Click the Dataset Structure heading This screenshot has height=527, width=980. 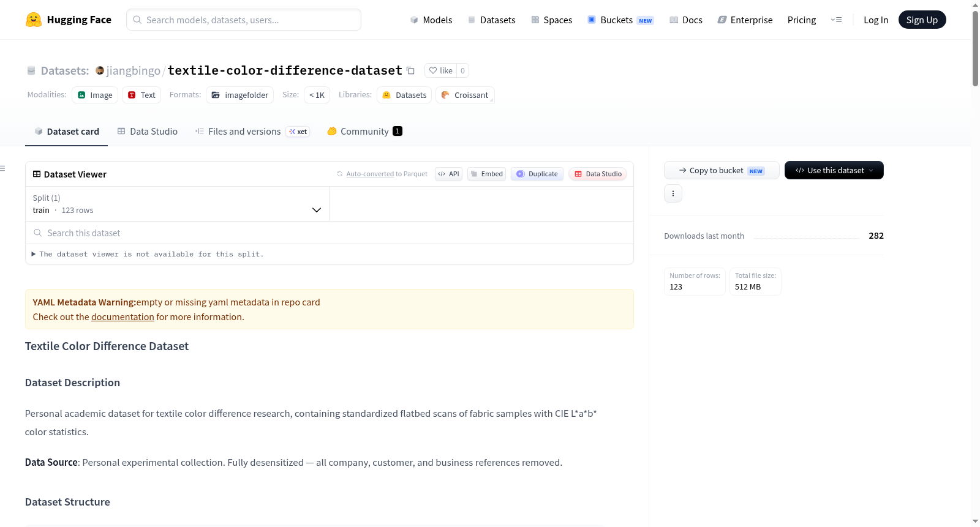click(67, 502)
